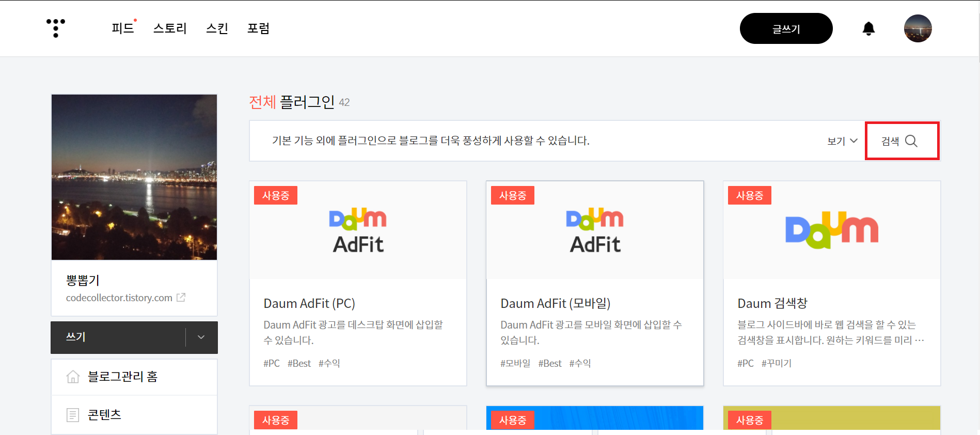
Task: Open the 포럼 menu
Action: tap(258, 28)
